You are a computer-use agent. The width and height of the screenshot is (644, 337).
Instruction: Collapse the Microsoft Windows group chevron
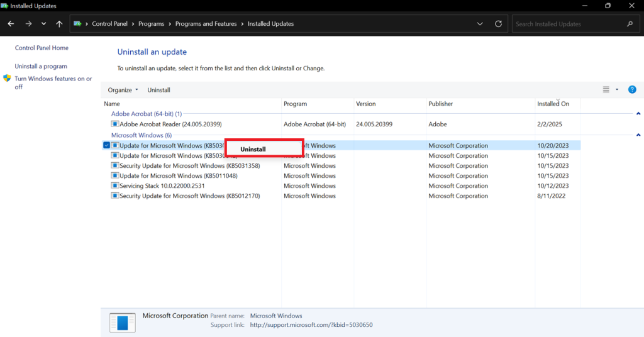click(638, 135)
